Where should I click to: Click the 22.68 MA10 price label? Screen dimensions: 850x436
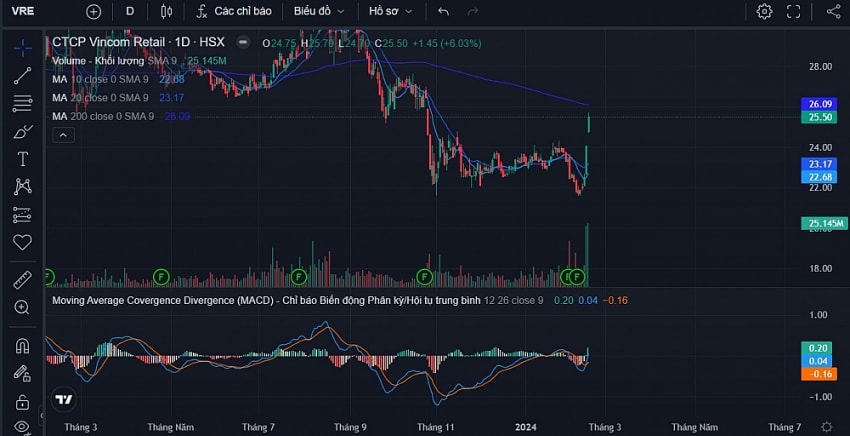(819, 177)
